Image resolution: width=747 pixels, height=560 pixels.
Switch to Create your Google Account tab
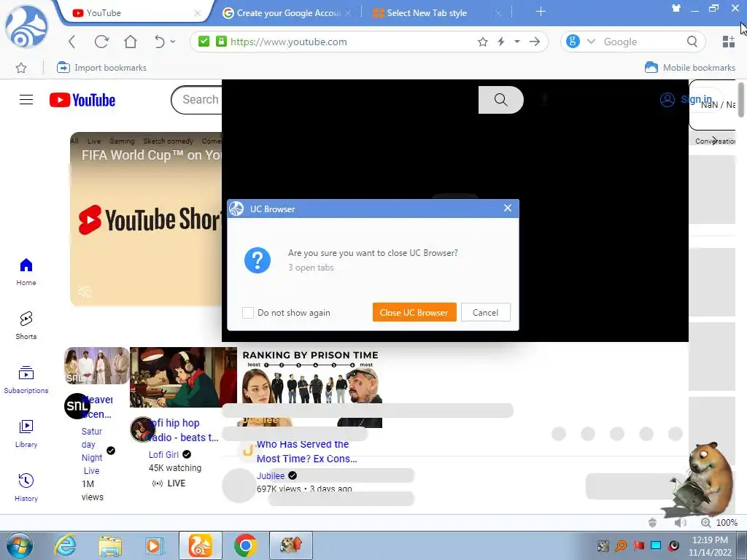pyautogui.click(x=287, y=13)
